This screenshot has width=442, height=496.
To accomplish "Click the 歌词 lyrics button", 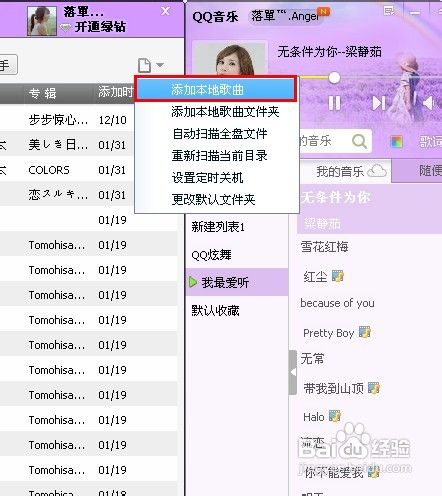I will pos(430,141).
